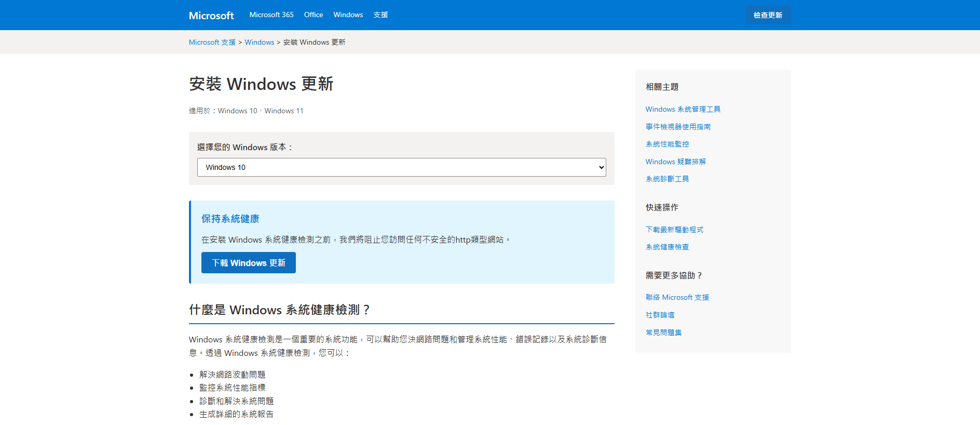This screenshot has width=980, height=425.
Task: Open Windows 疑難排解 link
Action: [676, 162]
